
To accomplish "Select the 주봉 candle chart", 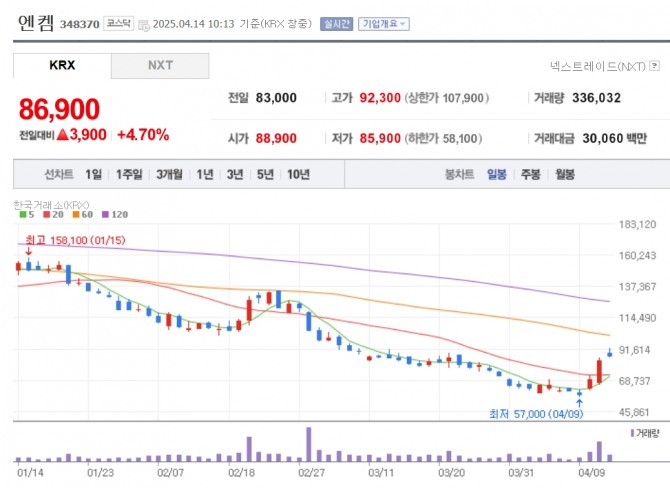I will 531,174.
